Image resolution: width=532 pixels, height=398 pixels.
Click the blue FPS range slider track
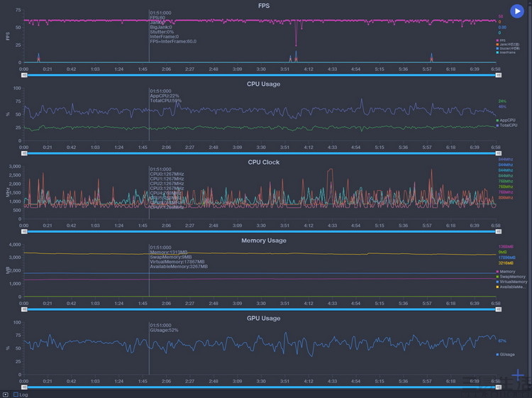coord(261,75)
